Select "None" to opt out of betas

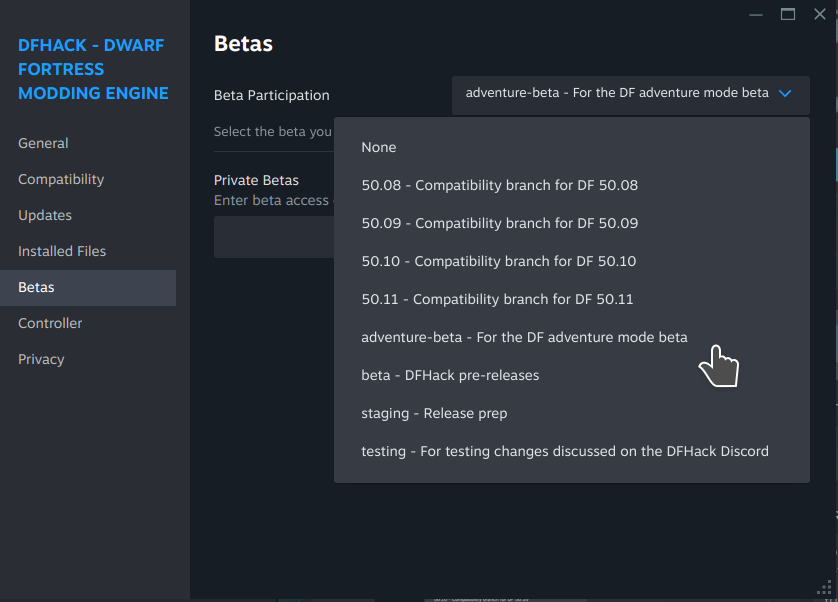[379, 147]
